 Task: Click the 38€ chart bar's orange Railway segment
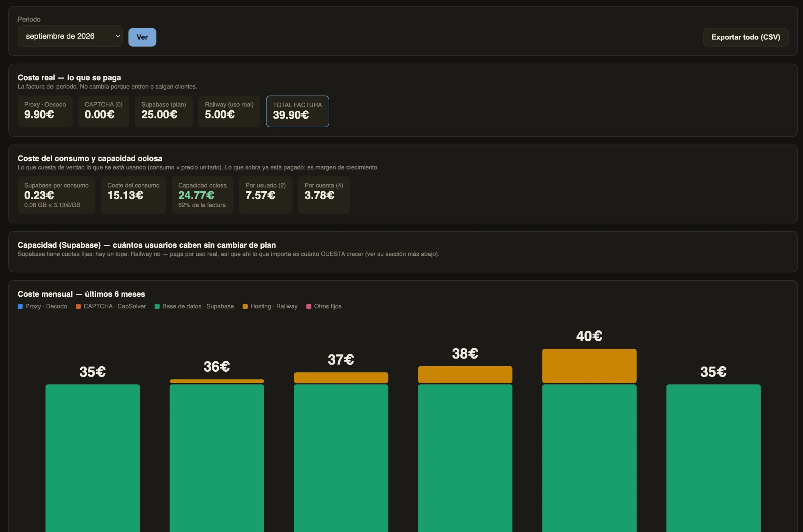click(x=465, y=375)
